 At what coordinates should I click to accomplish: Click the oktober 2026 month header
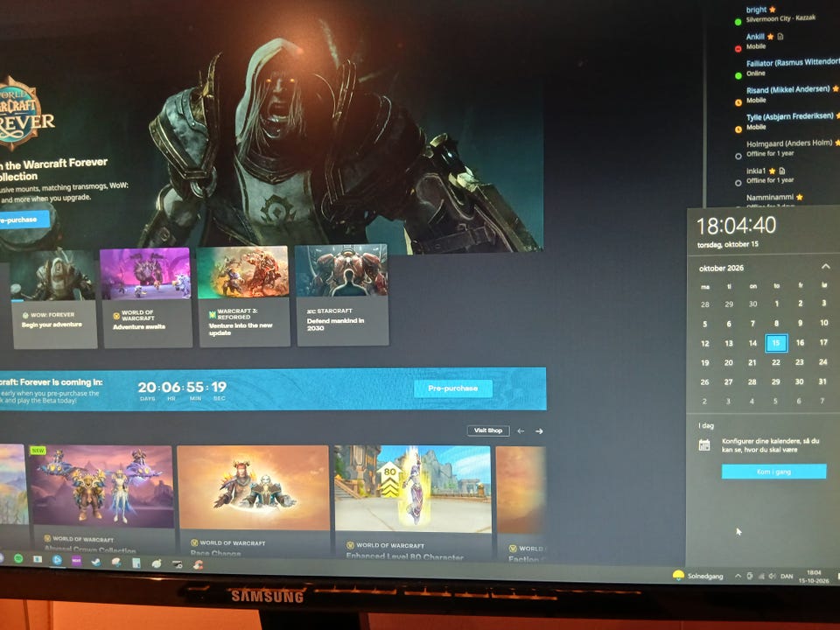[x=721, y=268]
